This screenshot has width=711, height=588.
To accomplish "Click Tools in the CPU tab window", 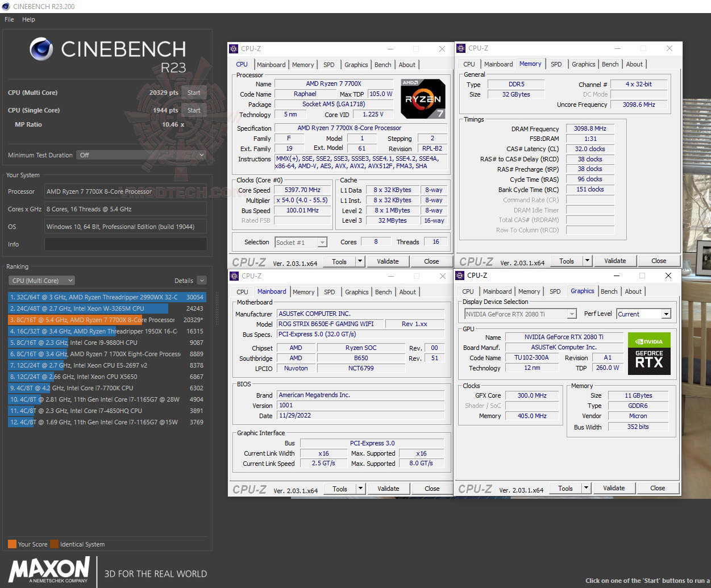I will tap(339, 261).
